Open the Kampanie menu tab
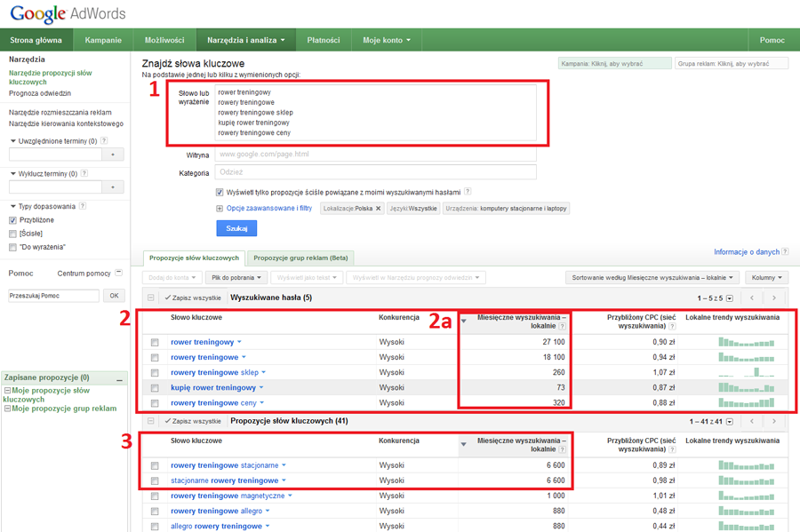 pyautogui.click(x=103, y=40)
